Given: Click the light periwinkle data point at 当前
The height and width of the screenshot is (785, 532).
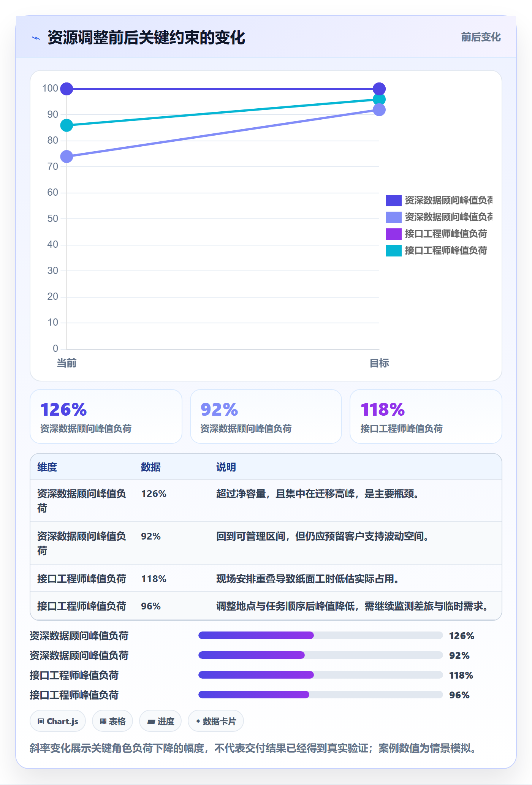Looking at the screenshot, I should [66, 157].
